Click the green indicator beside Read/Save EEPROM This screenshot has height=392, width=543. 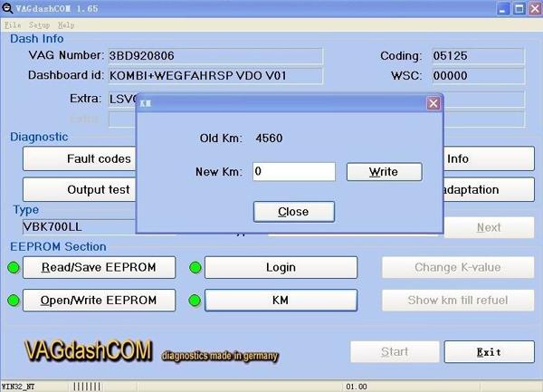14,267
